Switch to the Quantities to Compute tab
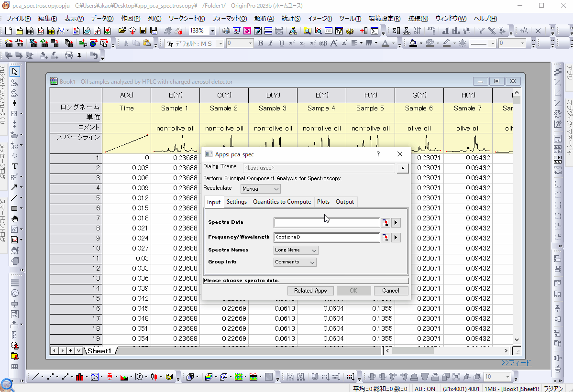The image size is (573, 392). coord(282,202)
